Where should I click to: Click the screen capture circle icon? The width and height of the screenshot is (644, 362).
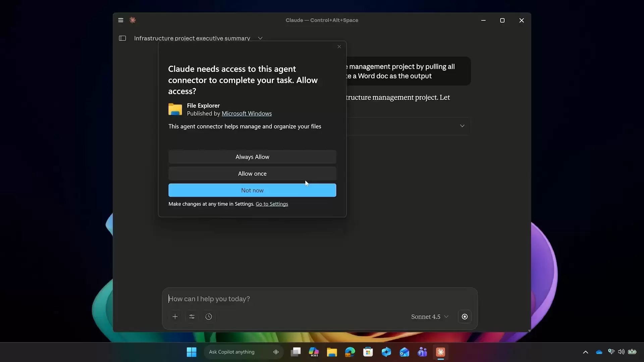pyautogui.click(x=465, y=316)
